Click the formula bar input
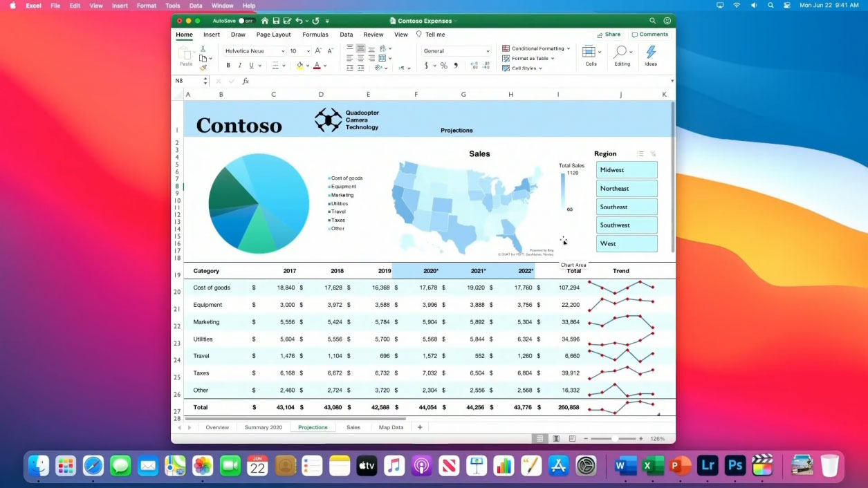The image size is (868, 488). [x=460, y=81]
